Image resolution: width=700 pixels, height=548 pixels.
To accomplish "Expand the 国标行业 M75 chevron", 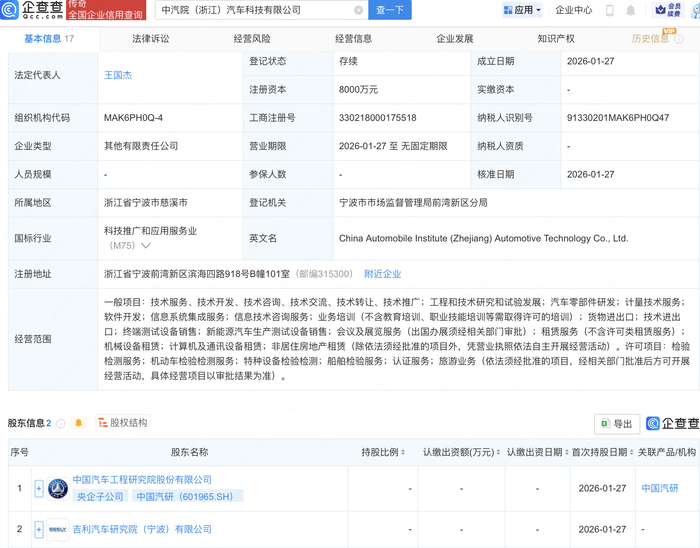I will 147,245.
